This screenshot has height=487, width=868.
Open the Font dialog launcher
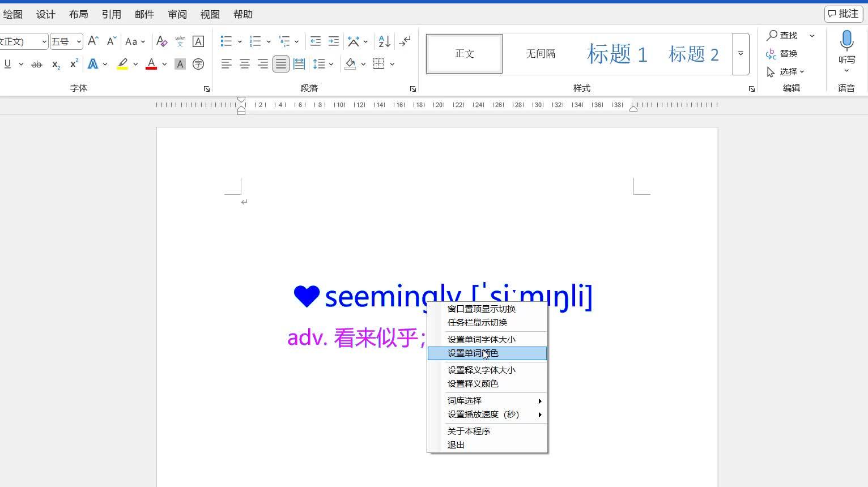coord(207,89)
